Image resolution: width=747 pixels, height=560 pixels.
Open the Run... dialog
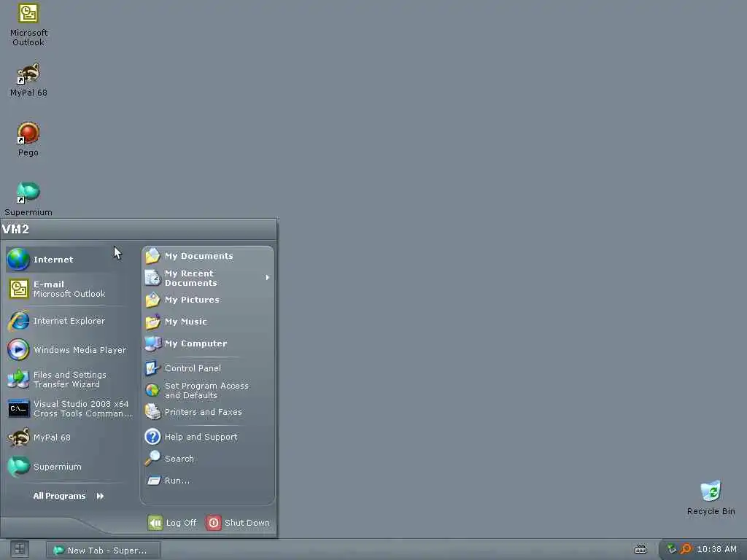pos(208,481)
